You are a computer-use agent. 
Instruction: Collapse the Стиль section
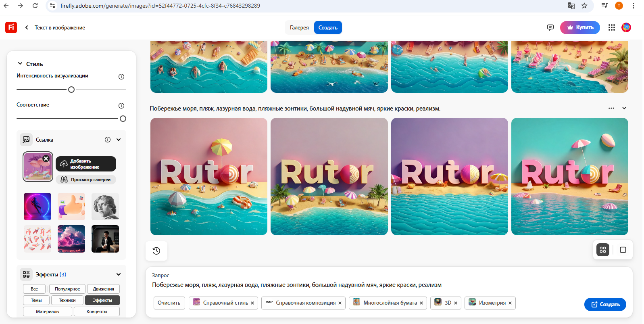(x=20, y=64)
